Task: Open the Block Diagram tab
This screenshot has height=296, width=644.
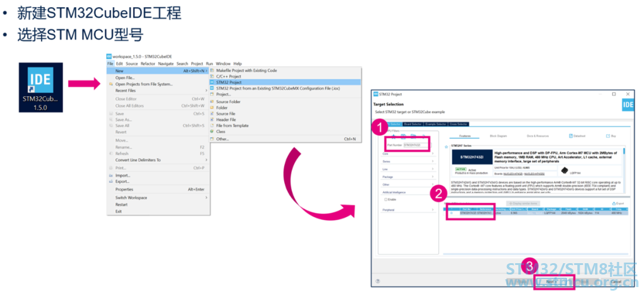Action: pyautogui.click(x=498, y=136)
